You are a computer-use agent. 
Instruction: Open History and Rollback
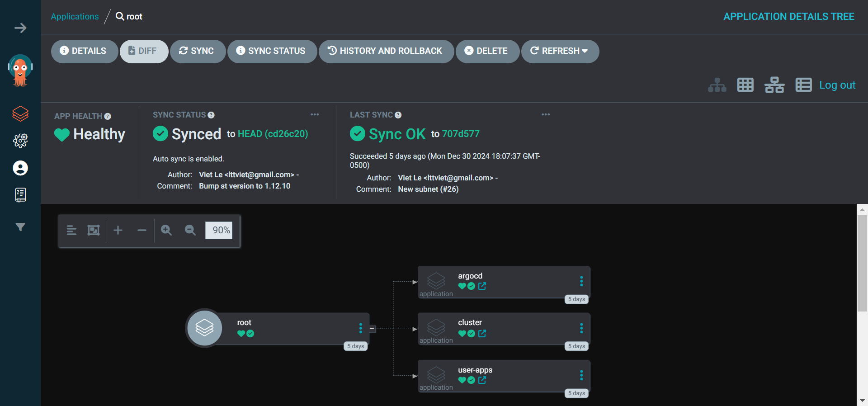[x=386, y=51]
